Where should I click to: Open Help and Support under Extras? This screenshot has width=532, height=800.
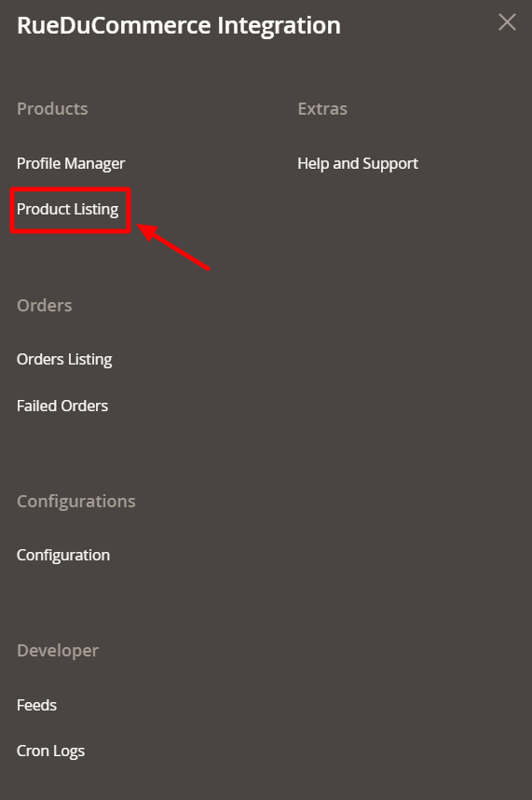tap(358, 164)
